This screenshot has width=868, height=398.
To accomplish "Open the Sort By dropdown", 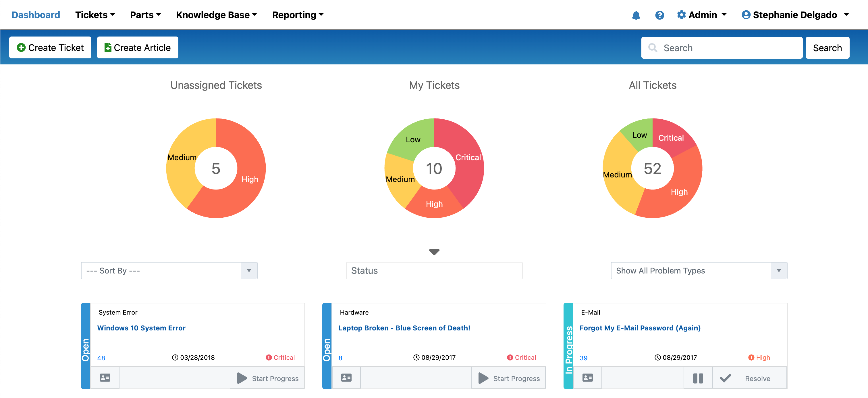I will point(169,271).
